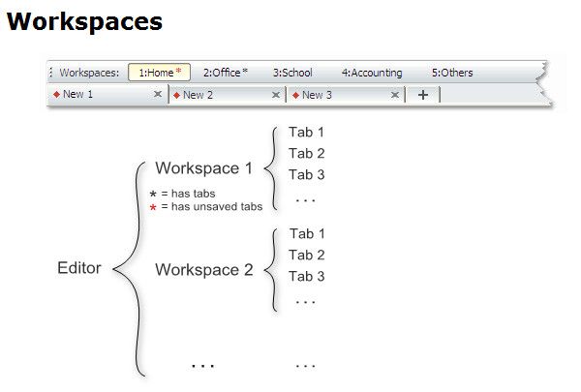Click the red diamond icon on New 3 tab
The height and width of the screenshot is (392, 581).
295,95
